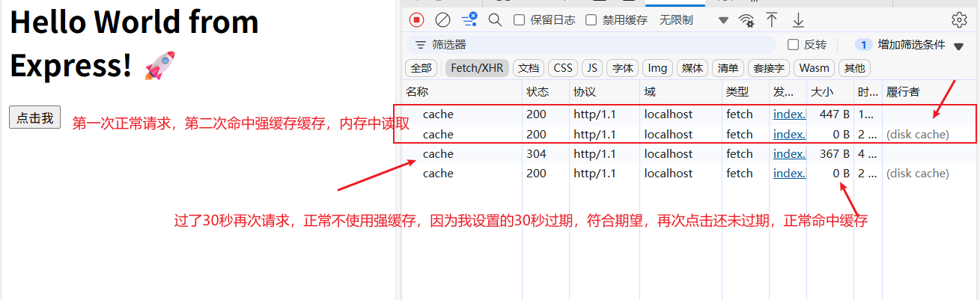Open the 无限制 throttling dropdown
Viewport: 980px width, 300px height.
coord(693,20)
